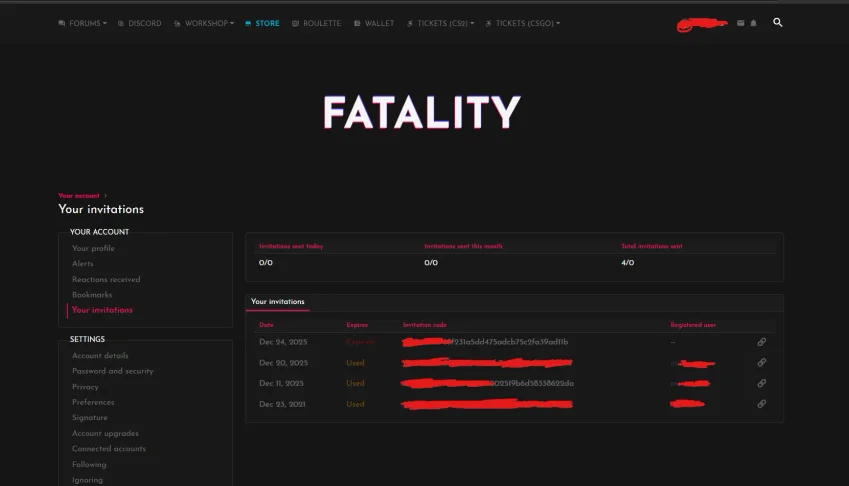Open the alerts bell icon

(x=753, y=23)
